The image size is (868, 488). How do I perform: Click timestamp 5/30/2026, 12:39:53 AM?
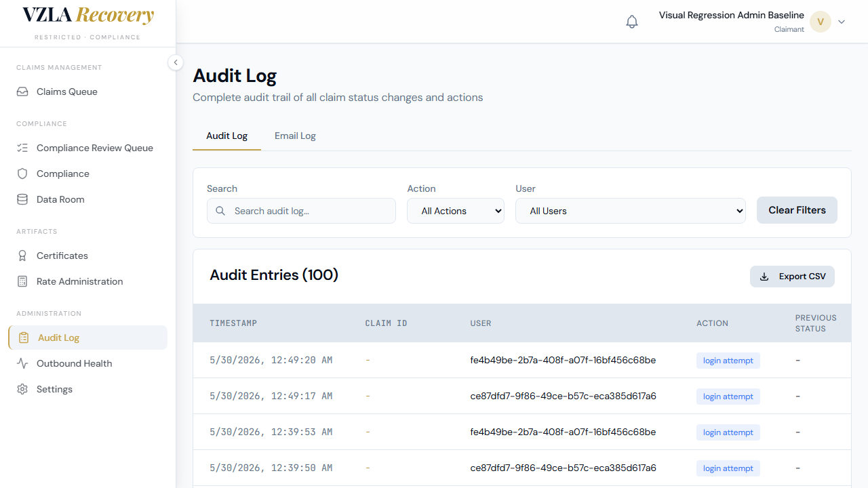tap(271, 432)
